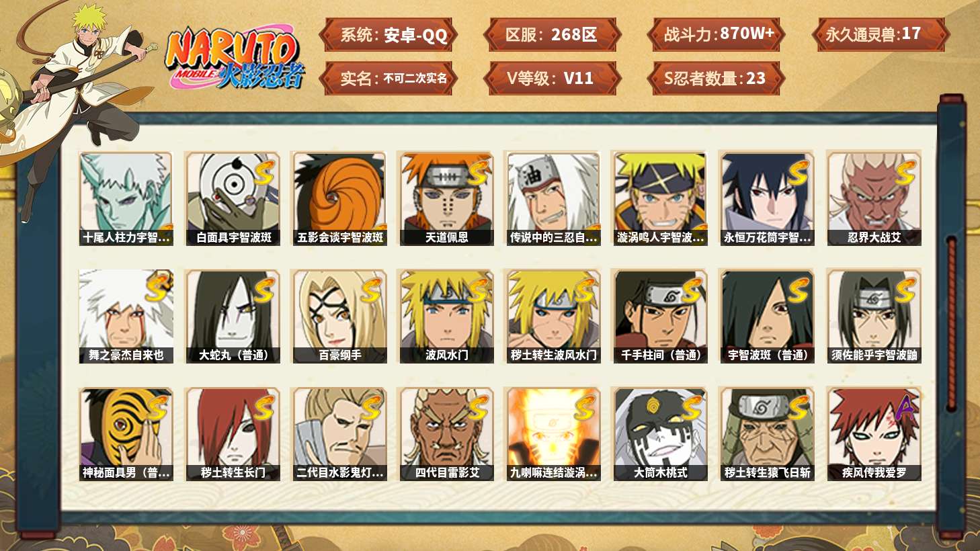Image resolution: width=980 pixels, height=551 pixels.
Task: Click the 白面具宇智波斑 ninja icon
Action: pos(233,198)
